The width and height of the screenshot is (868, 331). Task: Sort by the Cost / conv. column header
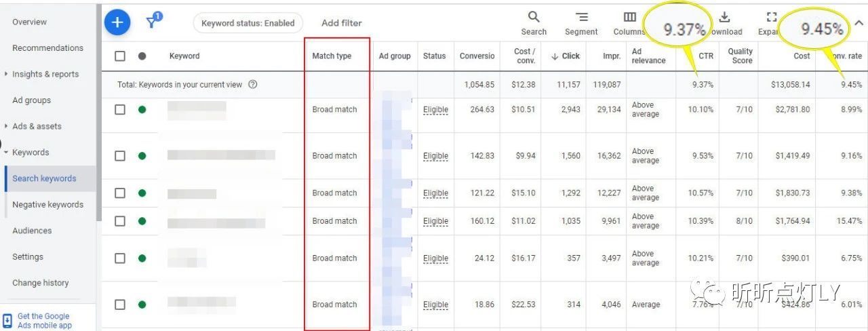coord(525,56)
